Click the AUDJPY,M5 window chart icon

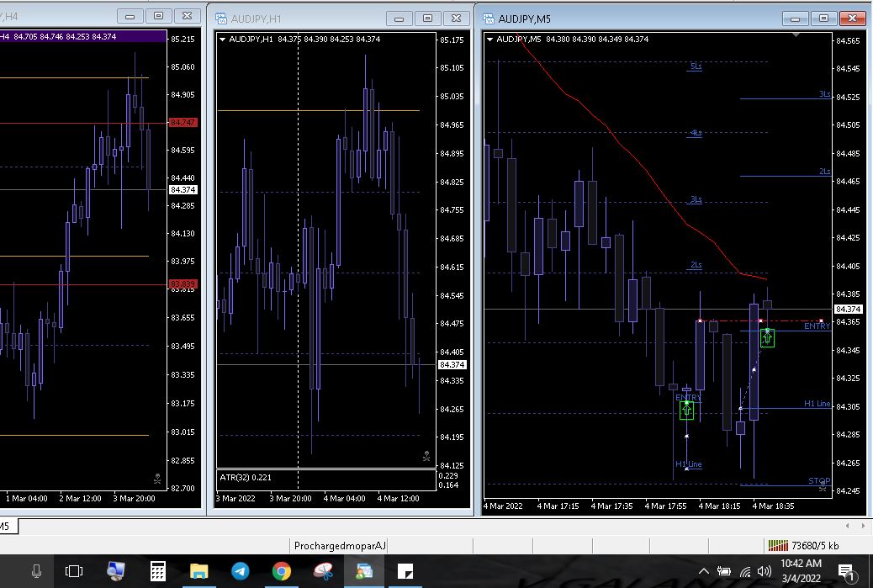coord(488,19)
